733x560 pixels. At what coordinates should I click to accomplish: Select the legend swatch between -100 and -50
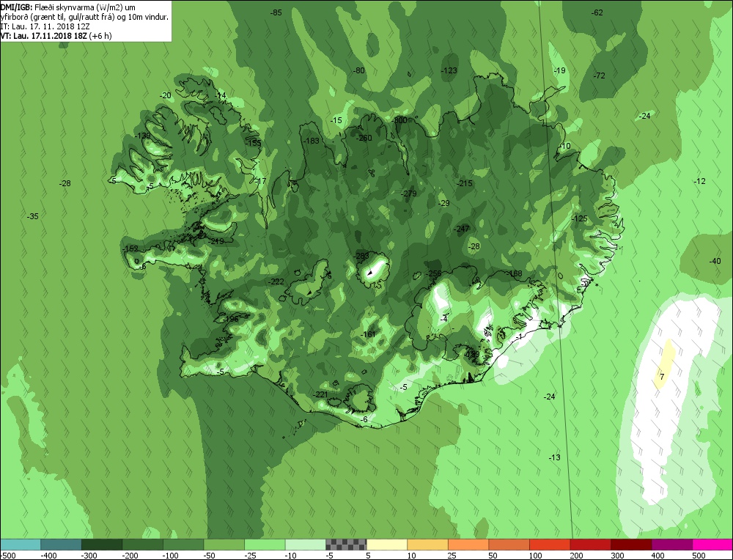click(x=183, y=545)
